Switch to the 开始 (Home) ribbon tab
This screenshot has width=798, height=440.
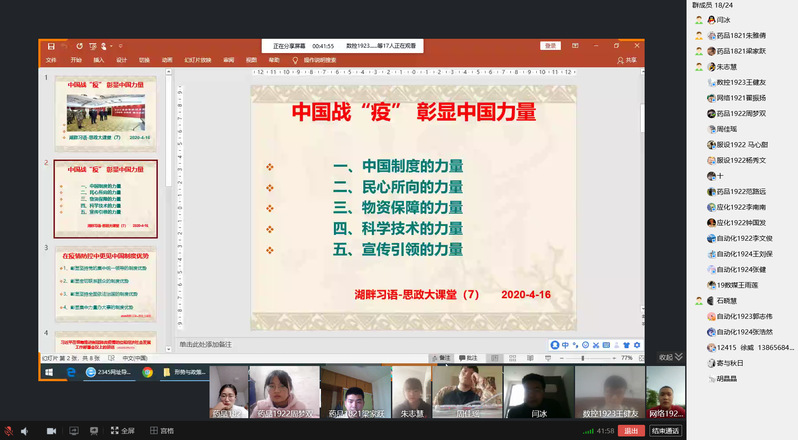(x=76, y=60)
